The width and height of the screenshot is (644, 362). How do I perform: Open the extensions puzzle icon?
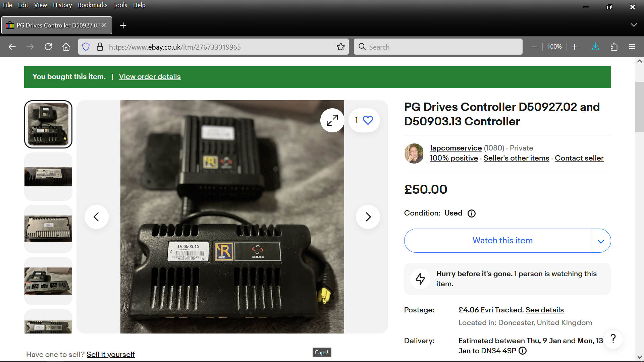point(614,47)
